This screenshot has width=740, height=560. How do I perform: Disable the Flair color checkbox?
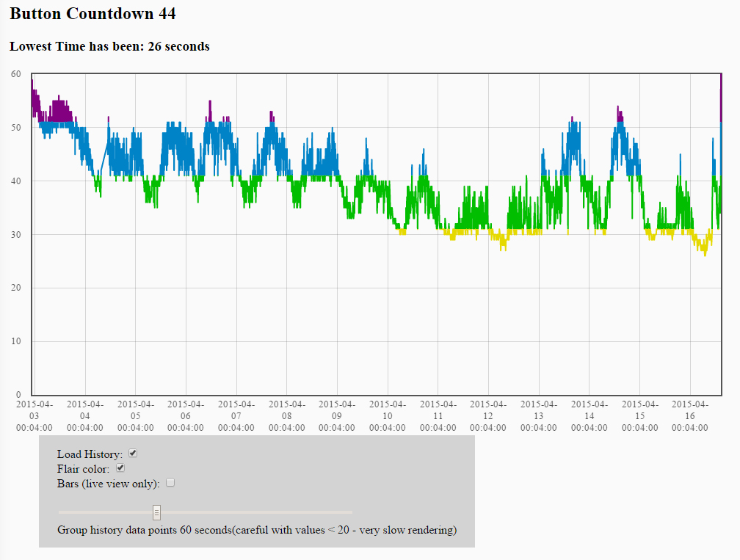tap(121, 468)
